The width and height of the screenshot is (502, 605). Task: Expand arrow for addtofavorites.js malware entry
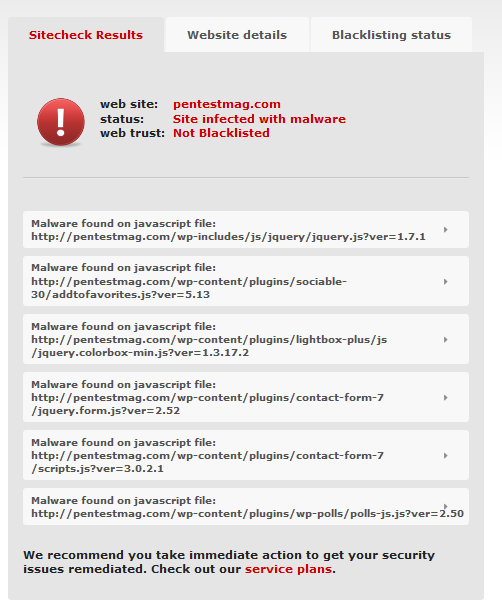(x=446, y=282)
